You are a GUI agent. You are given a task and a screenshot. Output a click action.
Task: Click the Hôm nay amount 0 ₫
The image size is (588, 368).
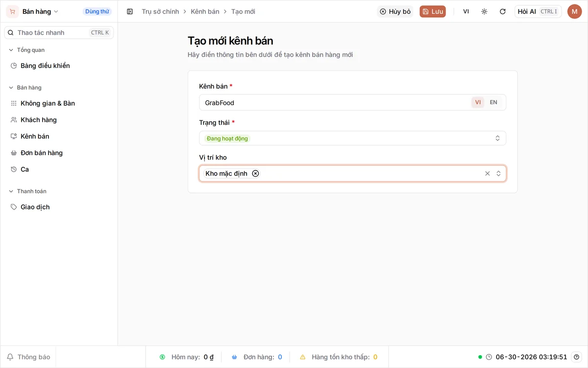pos(209,357)
